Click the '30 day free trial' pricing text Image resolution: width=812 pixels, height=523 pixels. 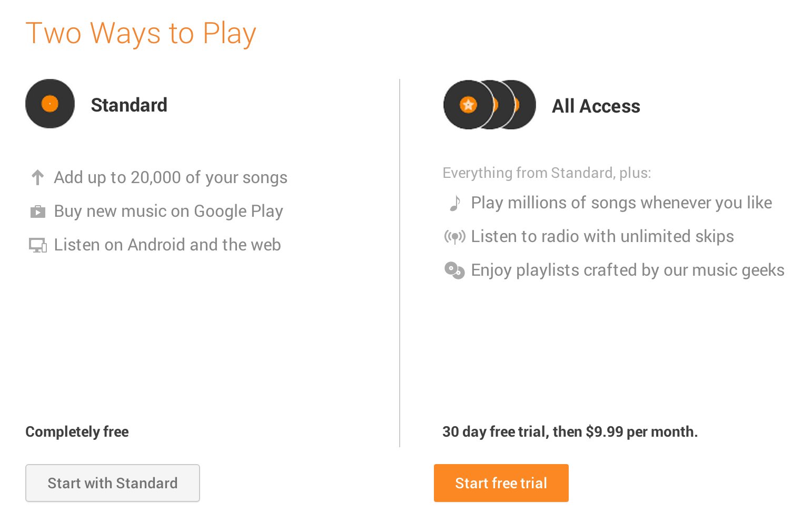tap(570, 432)
